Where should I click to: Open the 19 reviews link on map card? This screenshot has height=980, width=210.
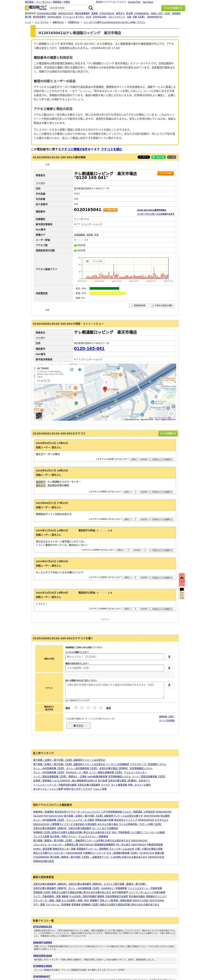(45, 381)
